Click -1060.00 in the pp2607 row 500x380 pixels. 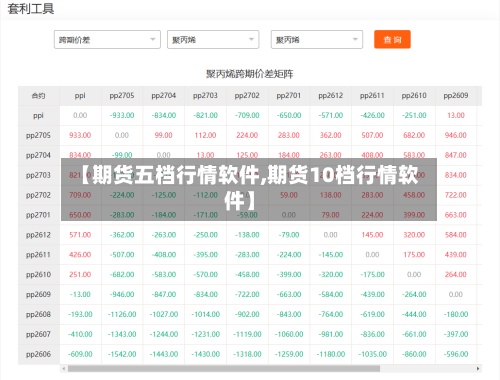(289, 334)
